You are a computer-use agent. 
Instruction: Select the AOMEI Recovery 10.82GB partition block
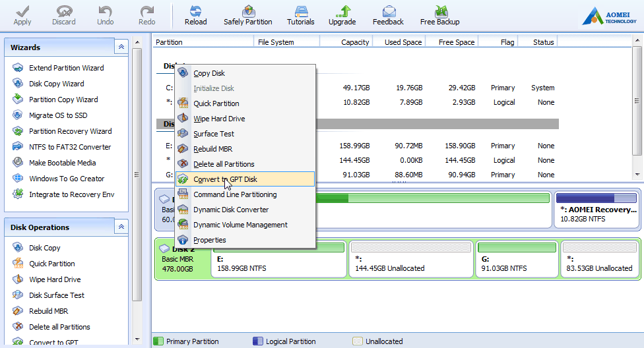[597, 210]
